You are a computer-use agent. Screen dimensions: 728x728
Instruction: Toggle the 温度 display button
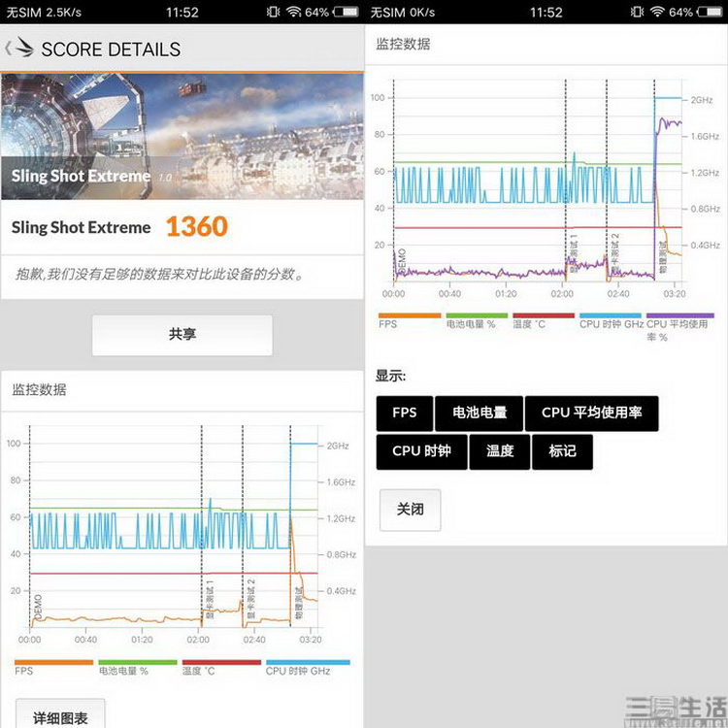click(x=500, y=451)
